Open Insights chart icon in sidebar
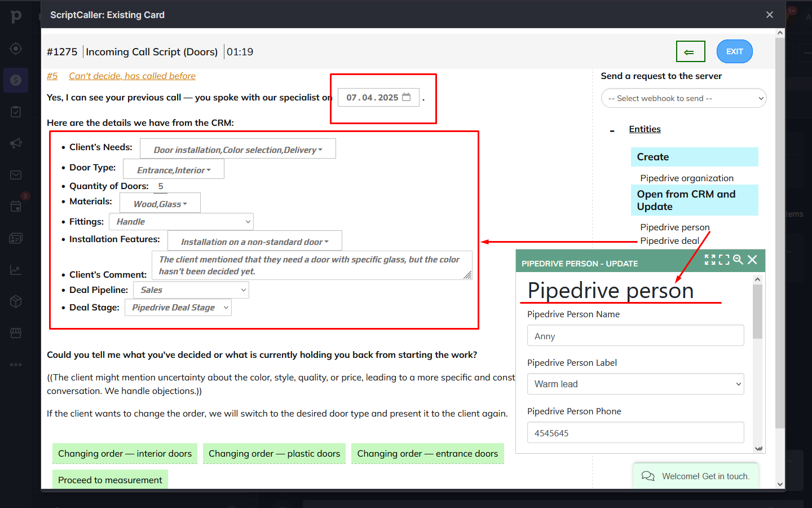812x508 pixels. click(16, 270)
